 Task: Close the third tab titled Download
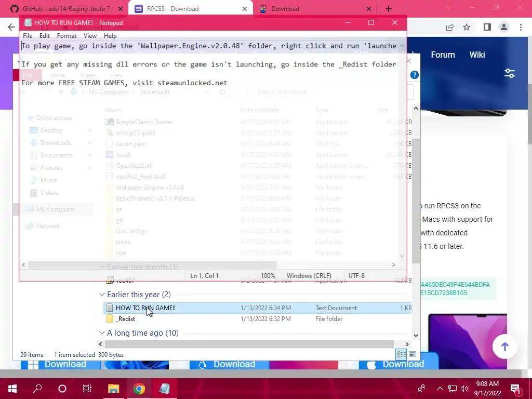click(x=369, y=9)
